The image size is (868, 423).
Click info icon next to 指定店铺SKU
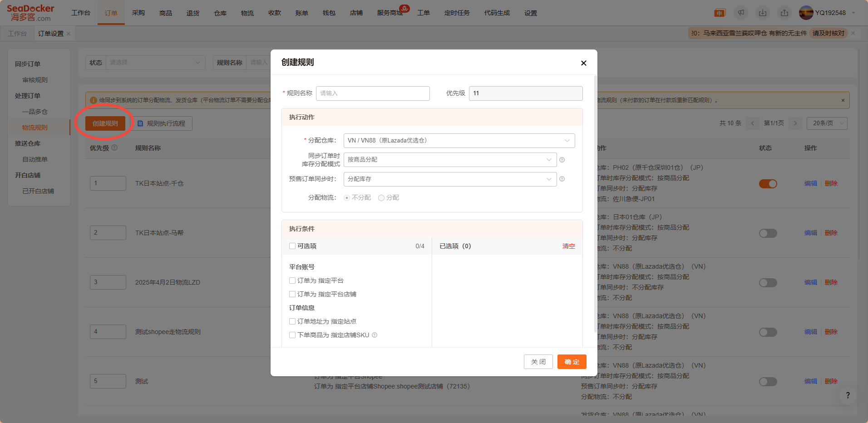375,335
